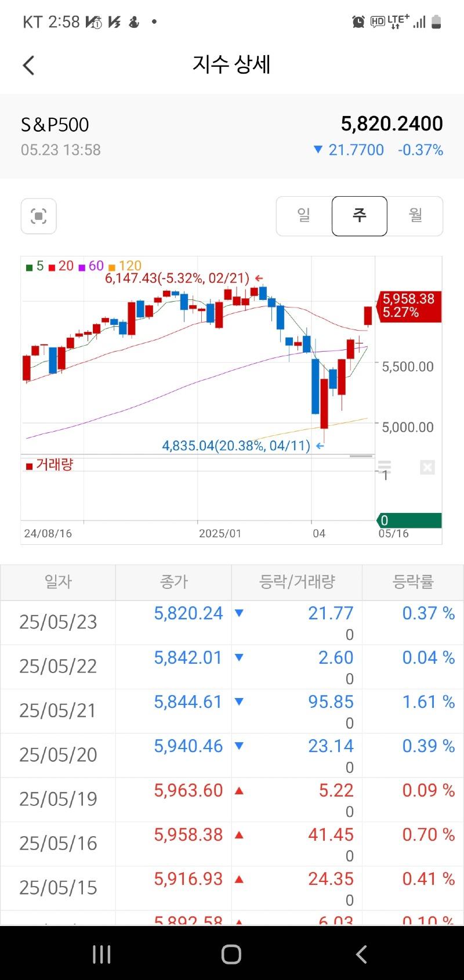Tap the down triangle in the 25/05/23 row
Viewport: 464px width, 980px height.
click(x=239, y=613)
